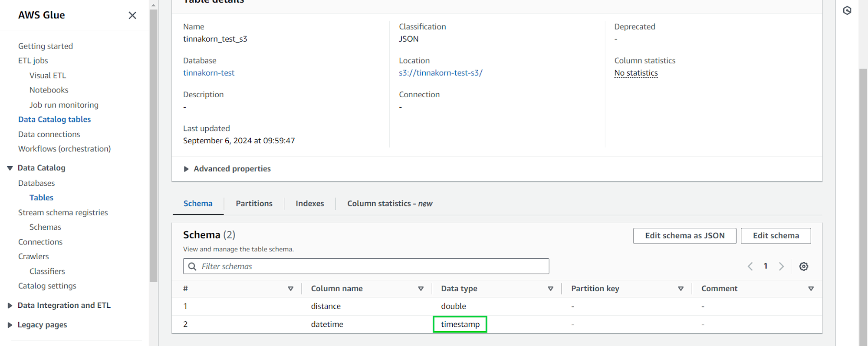Image resolution: width=868 pixels, height=346 pixels.
Task: Close the AWS Glue navigation panel
Action: [132, 15]
